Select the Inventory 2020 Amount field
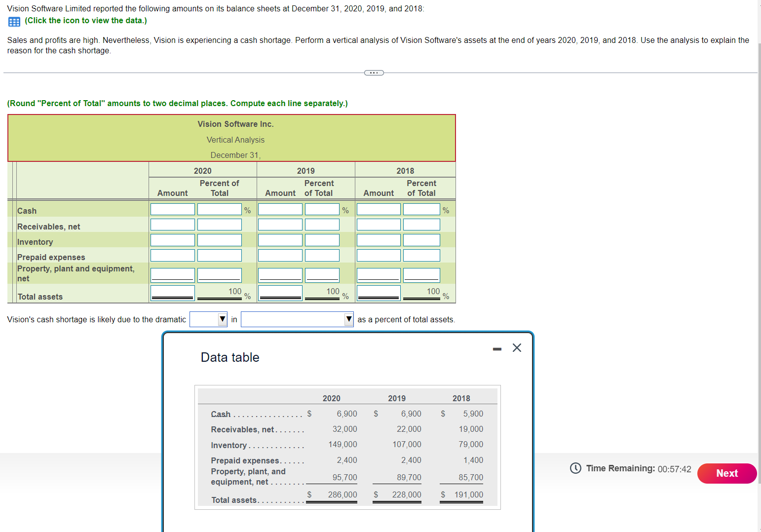The height and width of the screenshot is (532, 761). point(173,240)
